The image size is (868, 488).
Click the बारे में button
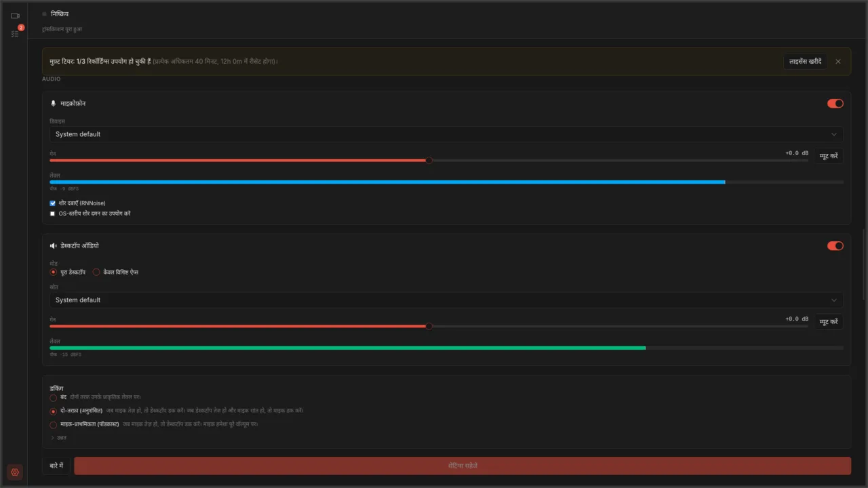point(56,466)
